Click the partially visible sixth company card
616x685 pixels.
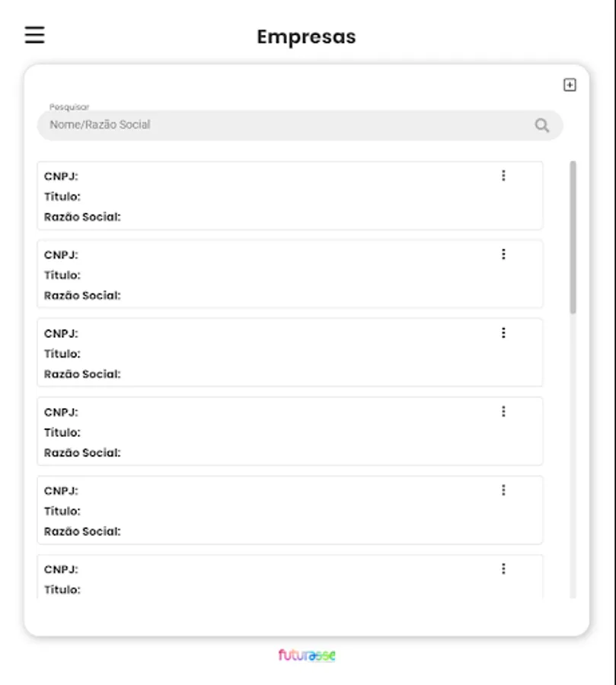[289, 580]
